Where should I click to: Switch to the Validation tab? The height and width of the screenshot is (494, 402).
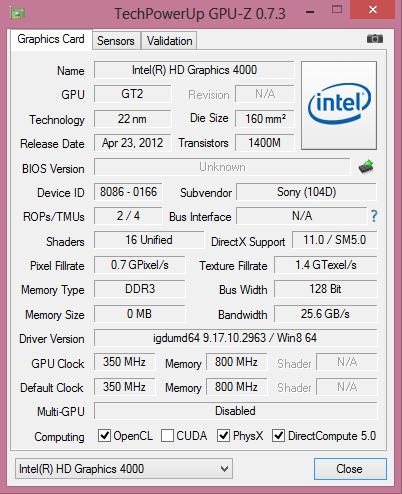(x=169, y=41)
